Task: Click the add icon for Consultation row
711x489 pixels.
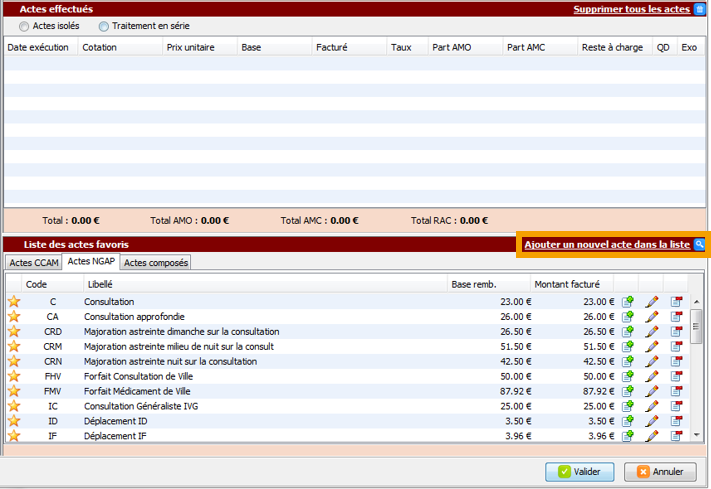Action: coord(627,302)
